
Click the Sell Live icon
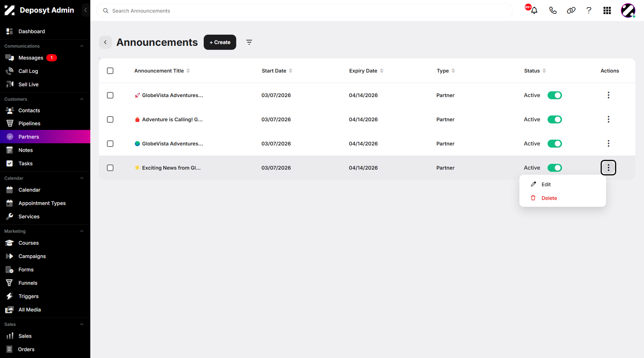point(10,84)
